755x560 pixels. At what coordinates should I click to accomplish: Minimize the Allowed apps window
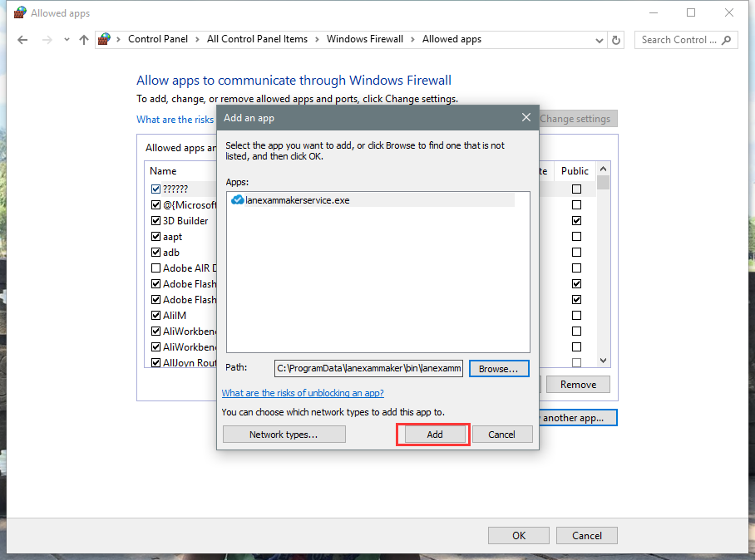(x=654, y=13)
